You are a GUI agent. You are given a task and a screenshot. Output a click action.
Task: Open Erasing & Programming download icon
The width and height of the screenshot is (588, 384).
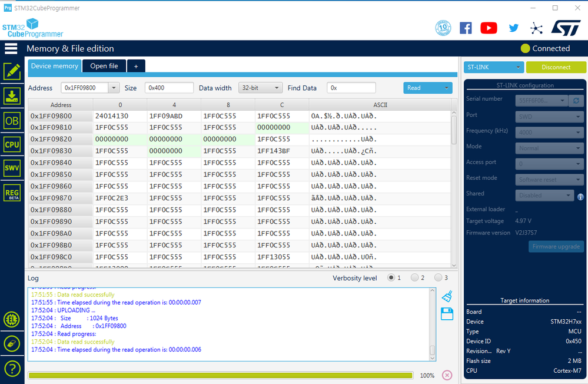12,96
